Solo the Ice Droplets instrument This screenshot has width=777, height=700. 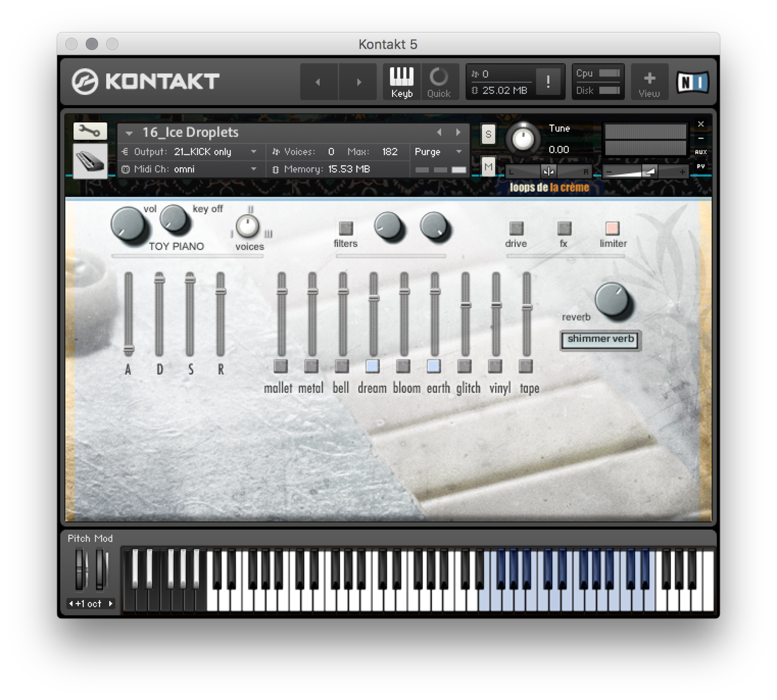coord(487,134)
